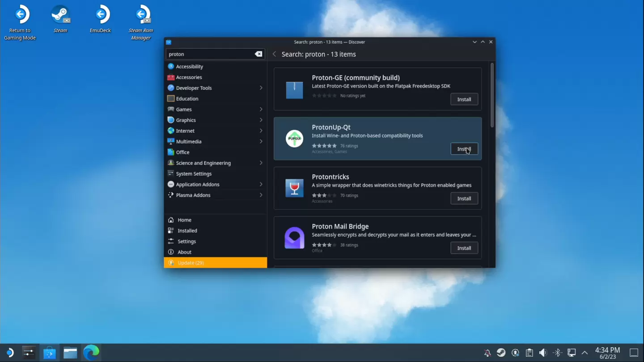This screenshot has width=644, height=362.
Task: Click the ProtonUp-Qt 76 ratings stars
Action: coord(324,146)
